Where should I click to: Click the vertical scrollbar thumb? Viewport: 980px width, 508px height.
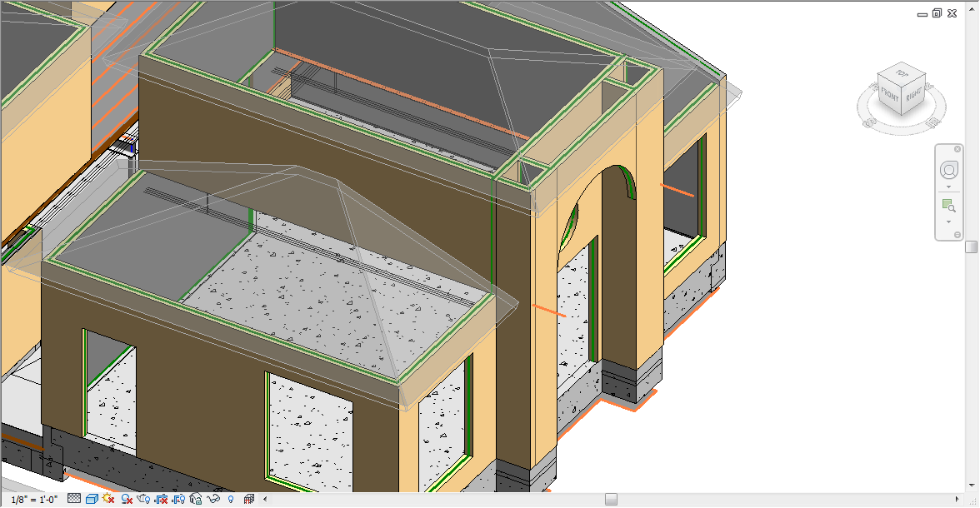(972, 247)
